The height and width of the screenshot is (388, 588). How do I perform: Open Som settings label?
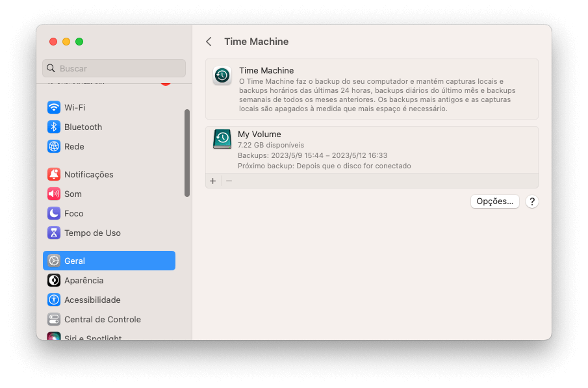73,194
